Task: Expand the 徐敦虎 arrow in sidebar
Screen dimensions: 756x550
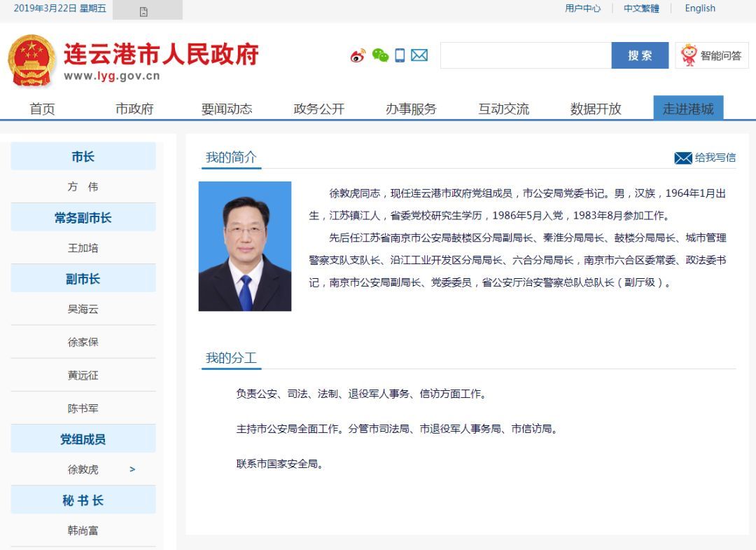Action: click(x=132, y=469)
